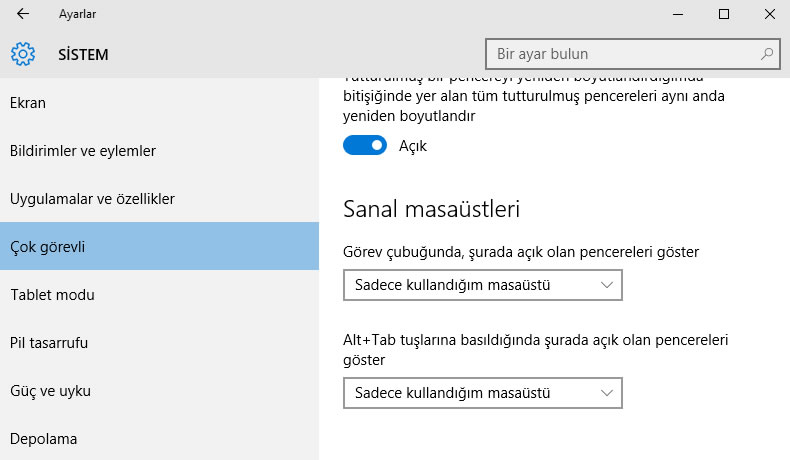Click the Settings gear icon
This screenshot has width=790, height=460.
pos(23,54)
